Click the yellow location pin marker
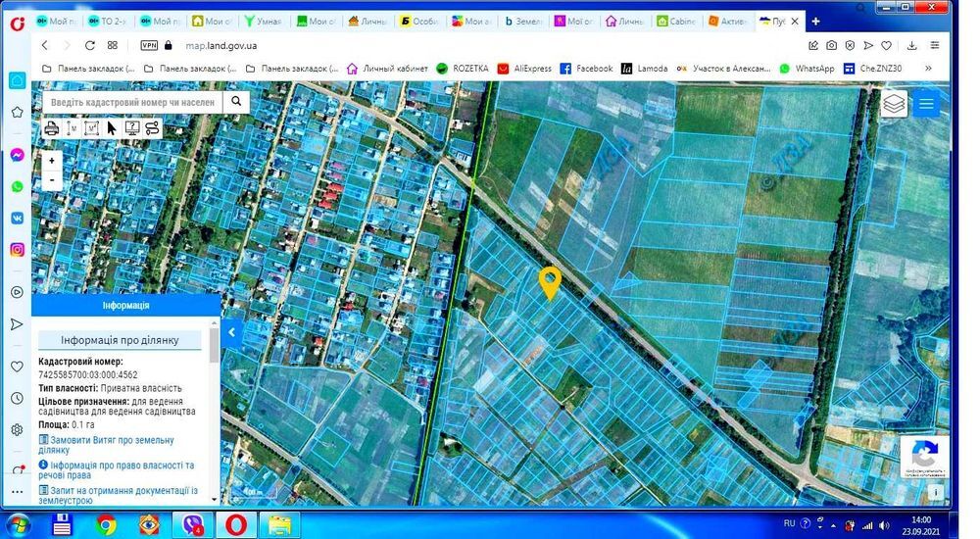 click(550, 281)
